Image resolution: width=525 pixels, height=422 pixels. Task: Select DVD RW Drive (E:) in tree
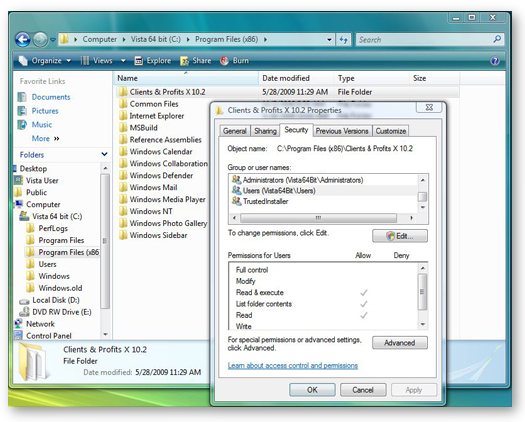click(62, 312)
